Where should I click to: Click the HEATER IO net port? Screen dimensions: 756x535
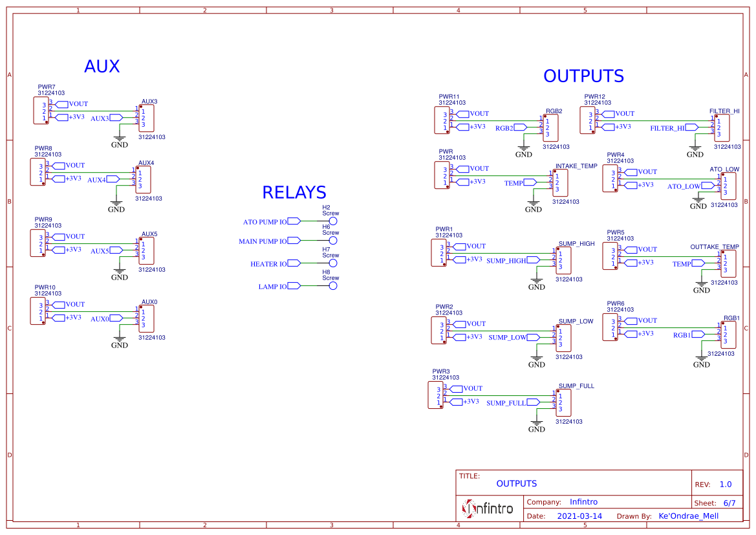(x=275, y=264)
